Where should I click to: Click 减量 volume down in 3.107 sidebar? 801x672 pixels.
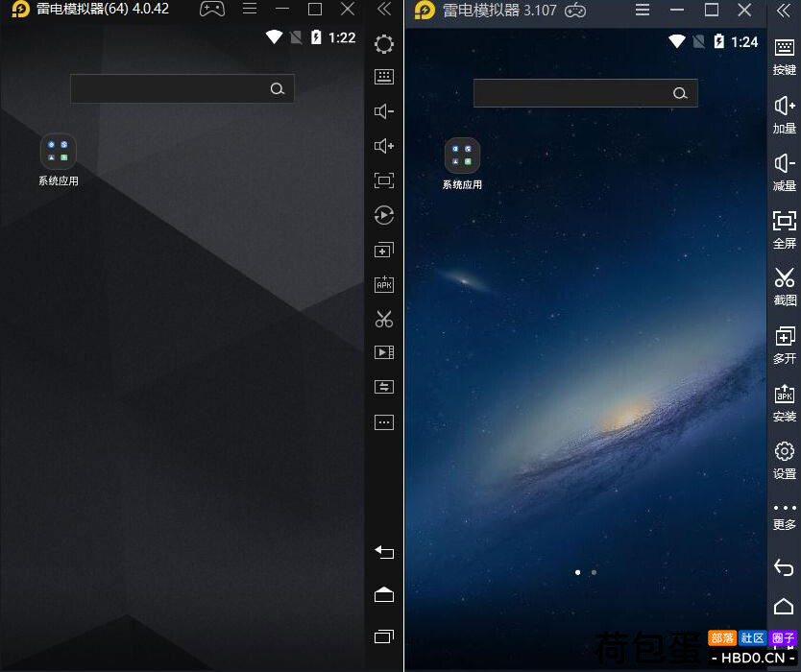(784, 173)
